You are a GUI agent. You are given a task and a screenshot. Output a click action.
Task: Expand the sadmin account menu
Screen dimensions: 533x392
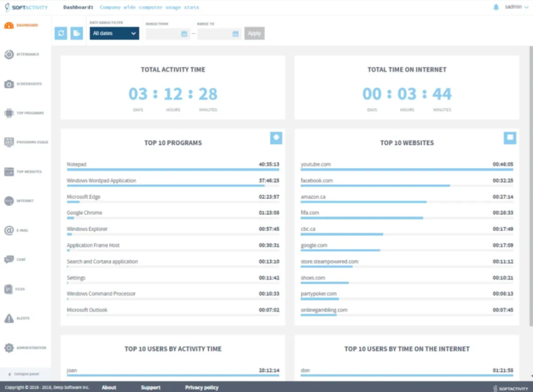tap(515, 7)
